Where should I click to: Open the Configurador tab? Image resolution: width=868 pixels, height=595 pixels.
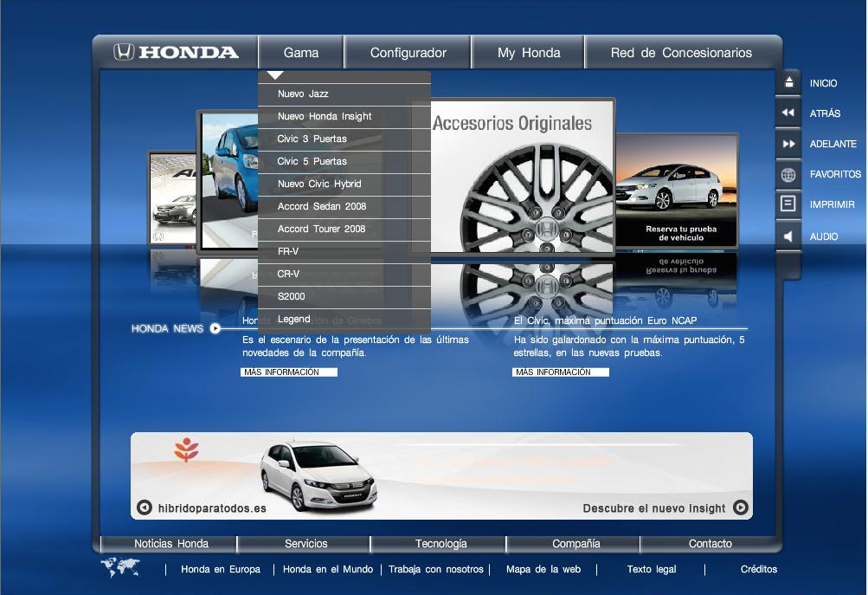pos(408,53)
